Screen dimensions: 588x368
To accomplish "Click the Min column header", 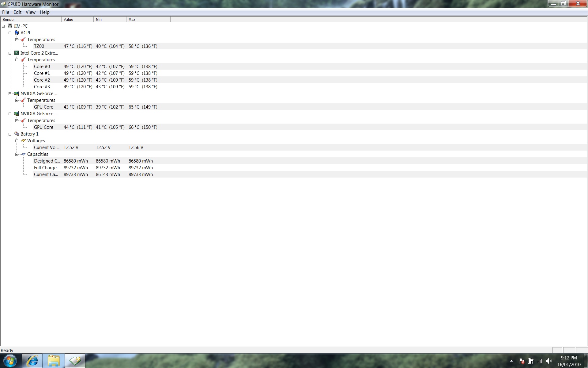I will pyautogui.click(x=110, y=19).
